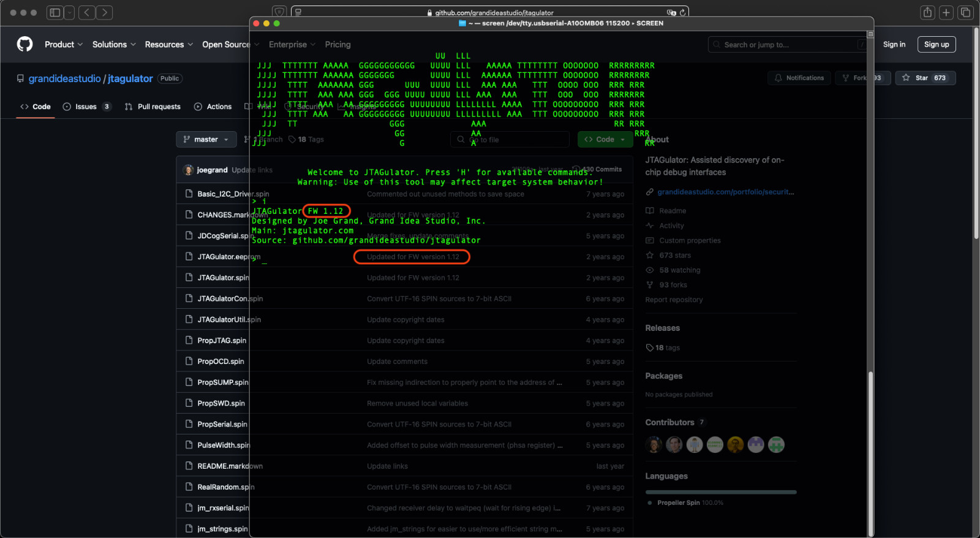Open the master branch selector
The width and height of the screenshot is (980, 538).
pyautogui.click(x=206, y=140)
